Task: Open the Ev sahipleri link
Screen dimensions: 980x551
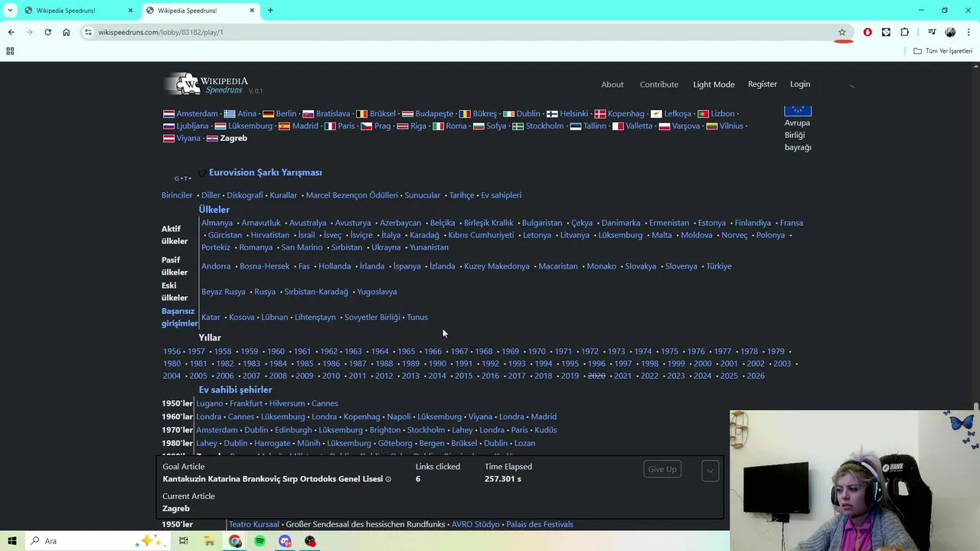Action: click(501, 195)
